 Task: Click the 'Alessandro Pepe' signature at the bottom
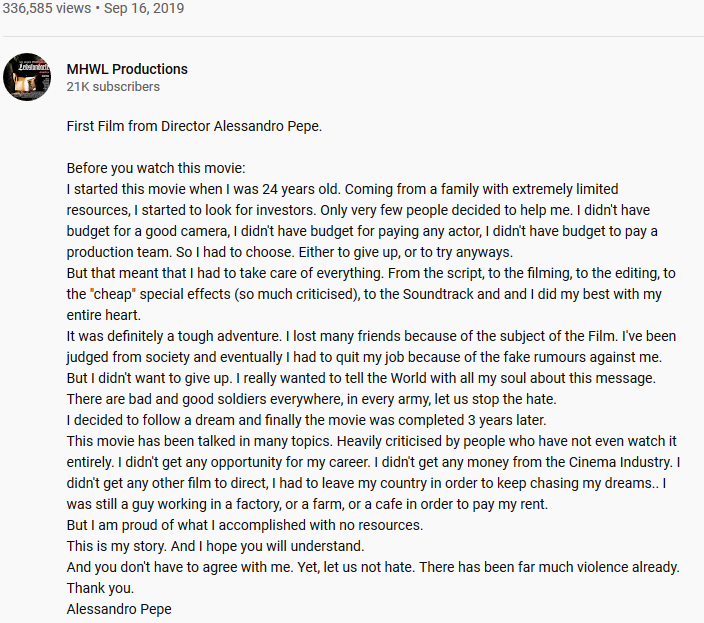click(x=119, y=609)
